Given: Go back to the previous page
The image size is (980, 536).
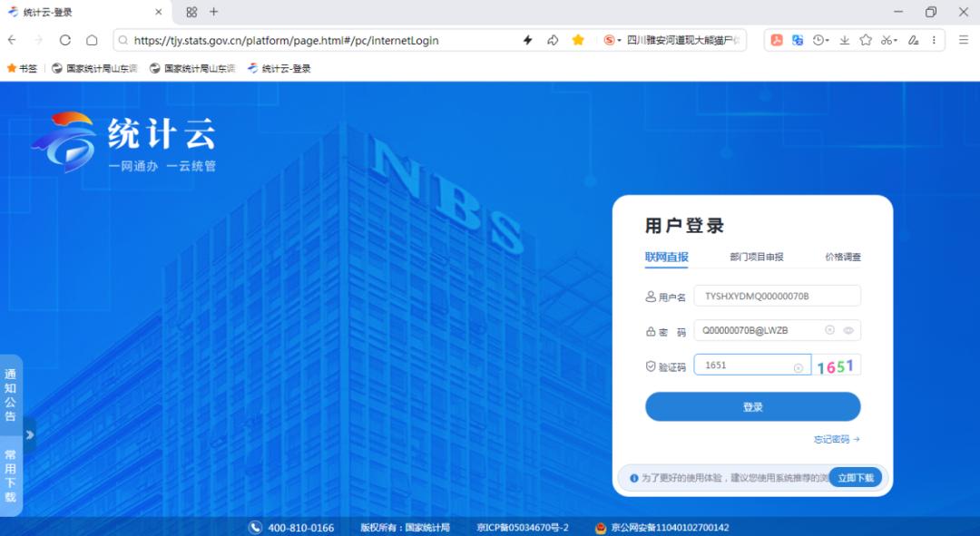Looking at the screenshot, I should (x=12, y=40).
